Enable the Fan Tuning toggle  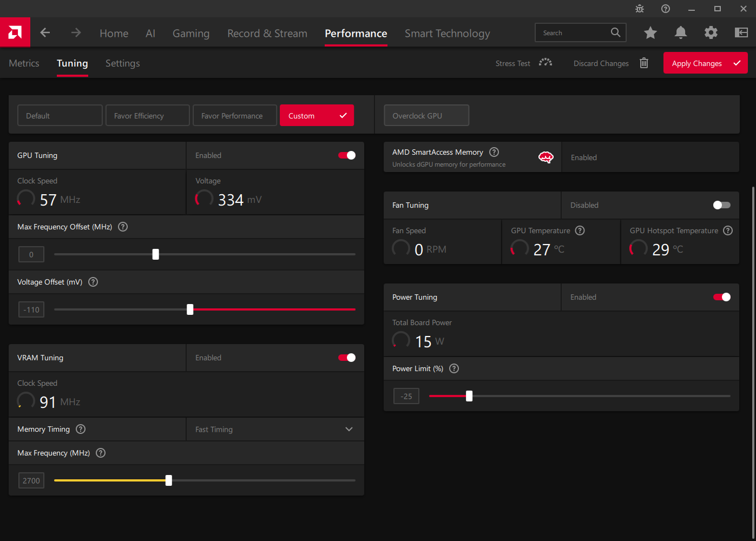(x=722, y=205)
